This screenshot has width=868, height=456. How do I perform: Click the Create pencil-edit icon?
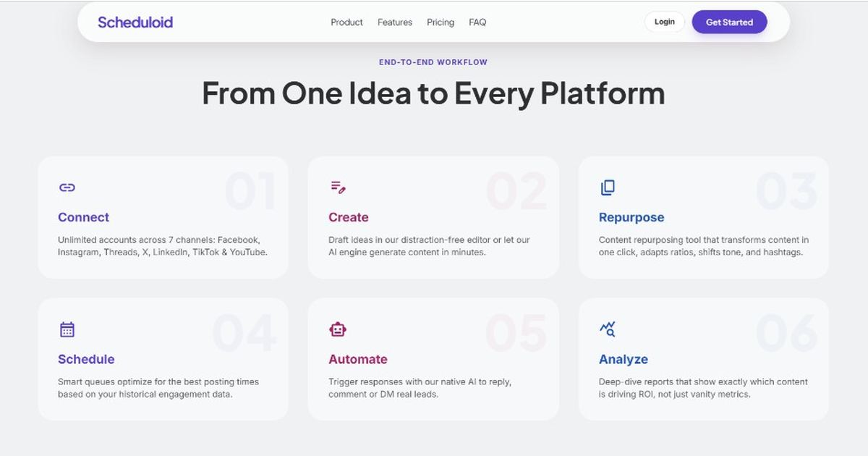(338, 187)
